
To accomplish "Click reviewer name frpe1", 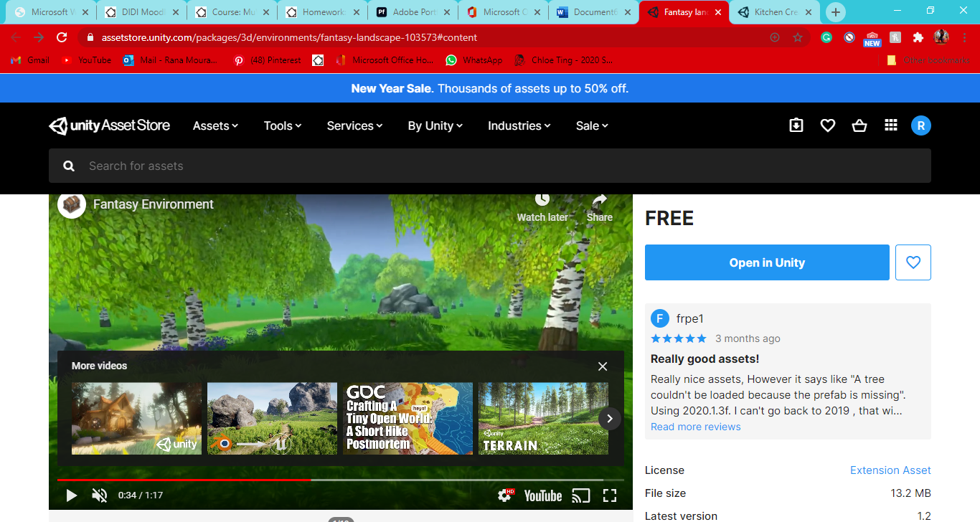I will pos(690,319).
